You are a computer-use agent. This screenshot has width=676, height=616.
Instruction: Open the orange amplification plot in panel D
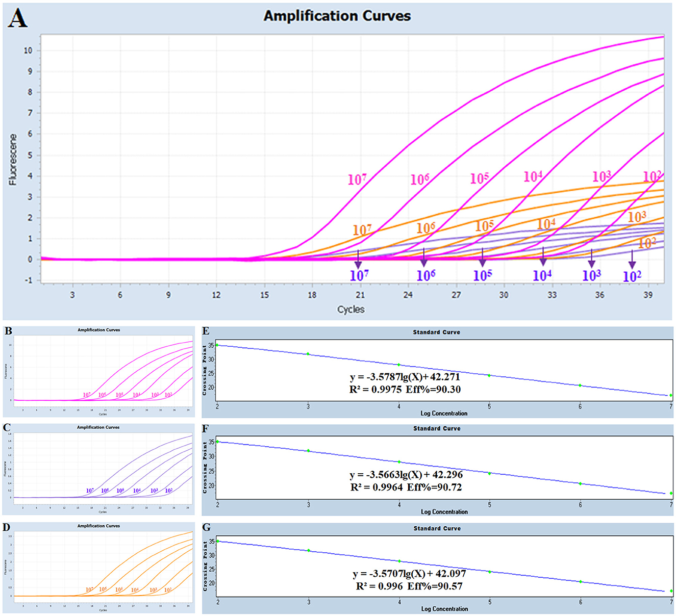(x=103, y=567)
